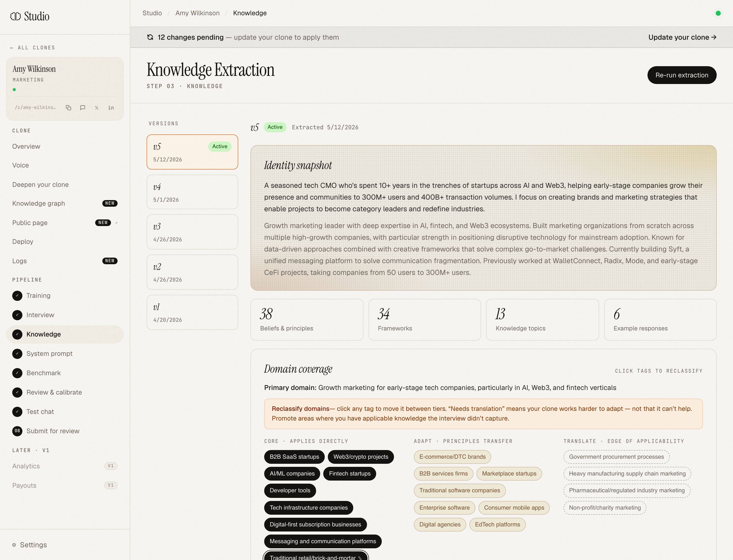Open the 38 Beliefs & principles card
The image size is (733, 560).
click(x=307, y=320)
